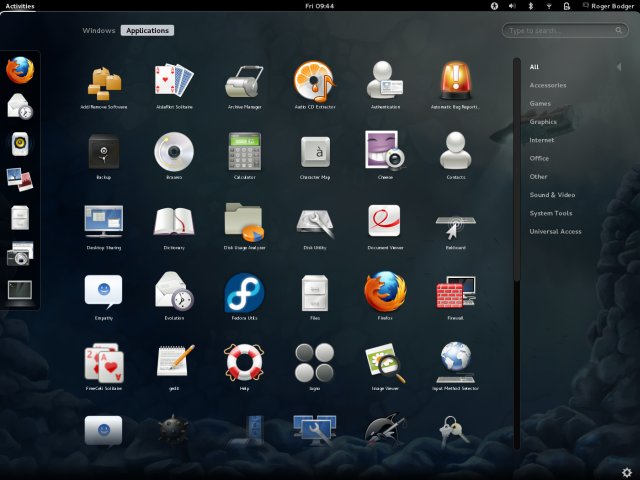Open Desktop Sharing
The width and height of the screenshot is (640, 480).
(x=104, y=226)
